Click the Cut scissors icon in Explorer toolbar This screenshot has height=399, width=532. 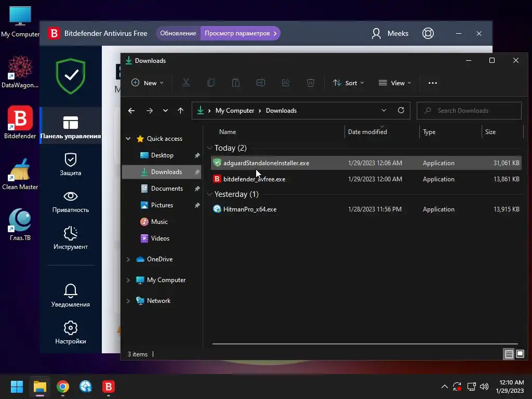[186, 83]
